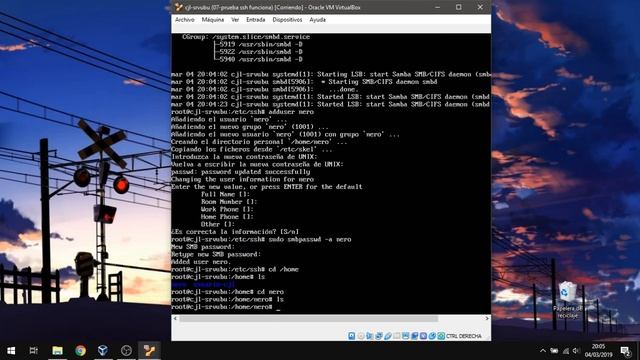
Task: Select the running VM window taskbar icon
Action: tap(149, 351)
